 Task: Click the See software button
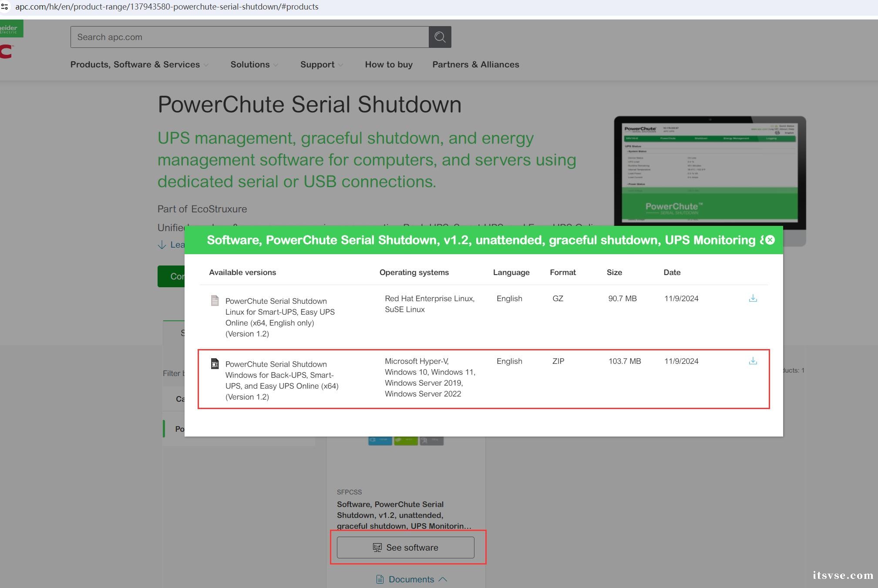pos(405,548)
